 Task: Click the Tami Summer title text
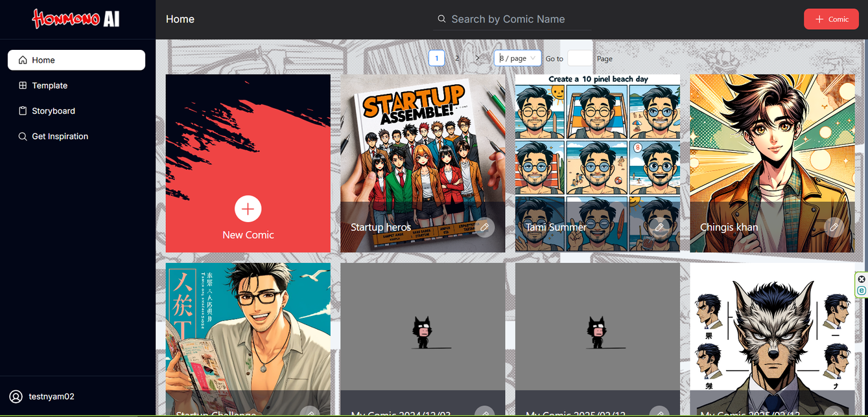tap(556, 227)
